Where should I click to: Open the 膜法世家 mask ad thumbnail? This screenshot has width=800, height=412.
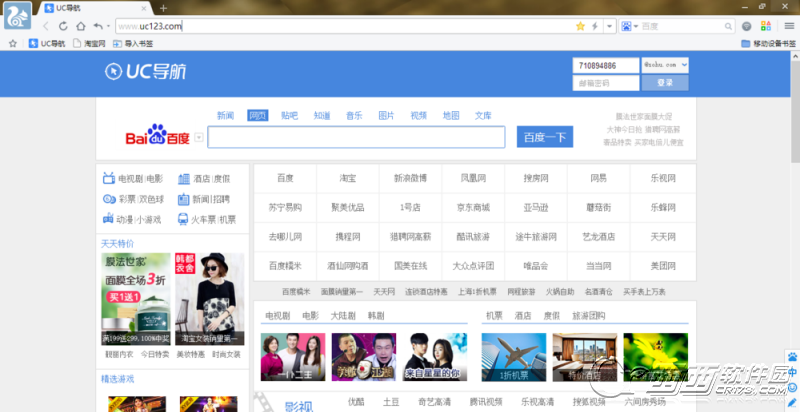(136, 299)
